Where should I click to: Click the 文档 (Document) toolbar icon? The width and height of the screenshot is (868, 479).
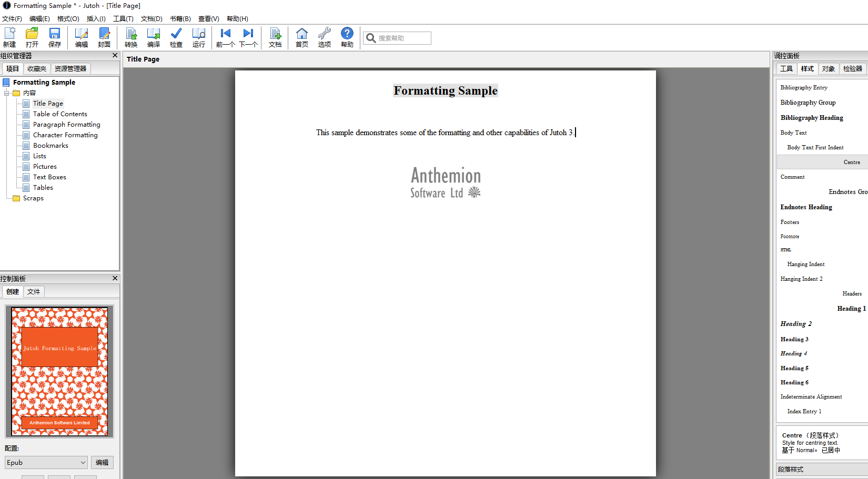click(x=275, y=37)
